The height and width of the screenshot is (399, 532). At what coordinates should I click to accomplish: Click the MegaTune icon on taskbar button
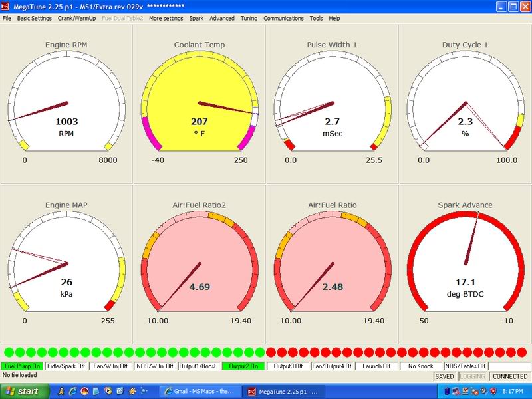coord(251,391)
